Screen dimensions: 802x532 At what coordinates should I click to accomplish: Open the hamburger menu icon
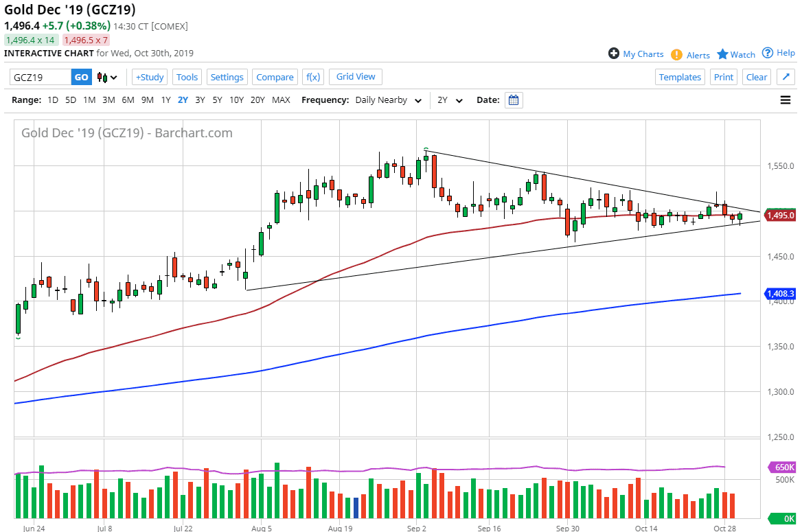click(x=786, y=100)
